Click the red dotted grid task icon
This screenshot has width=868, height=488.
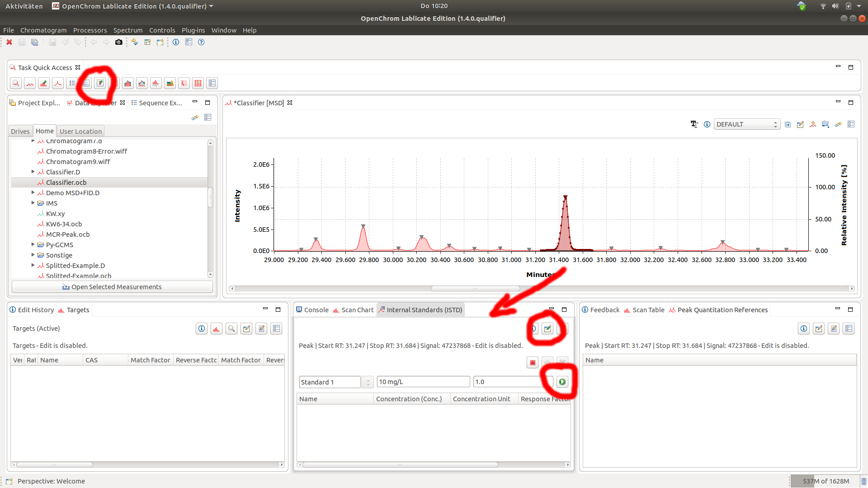[198, 83]
